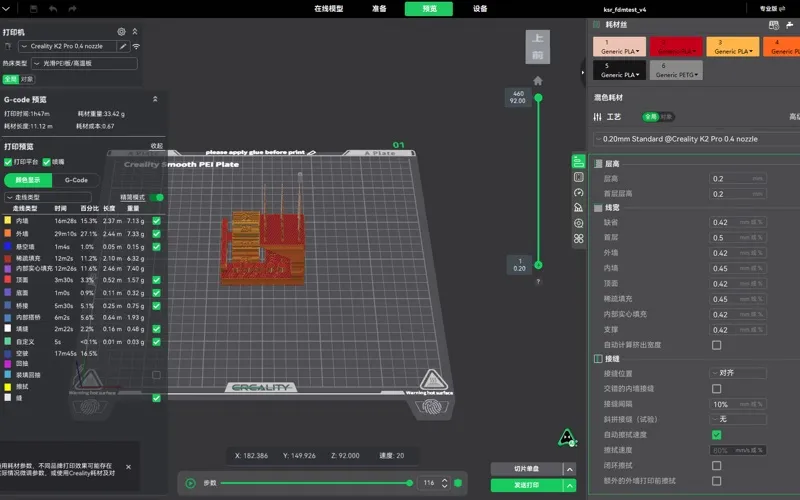The width and height of the screenshot is (800, 500).
Task: Toggle visibility checkbox for 内墙 row
Action: 157,221
